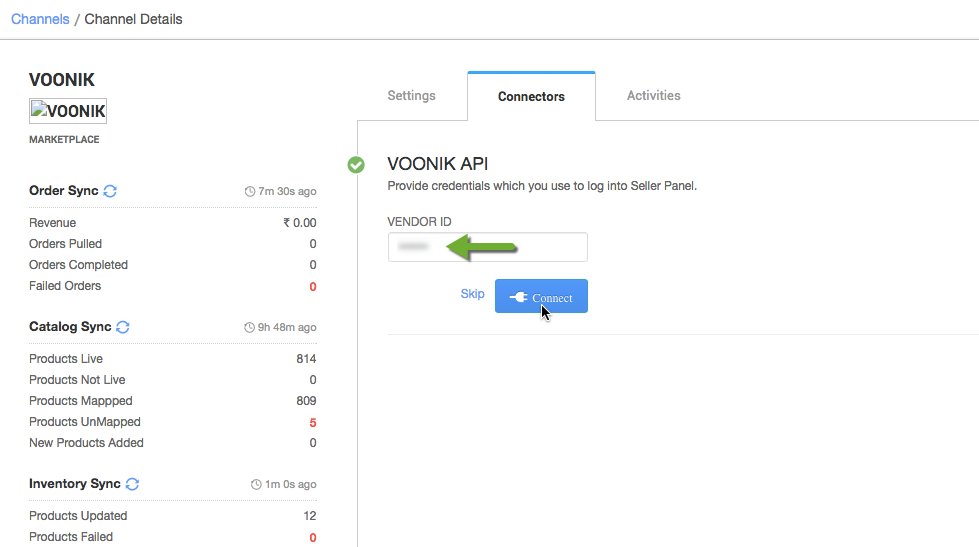
Task: Open the Settings tab
Action: point(411,96)
